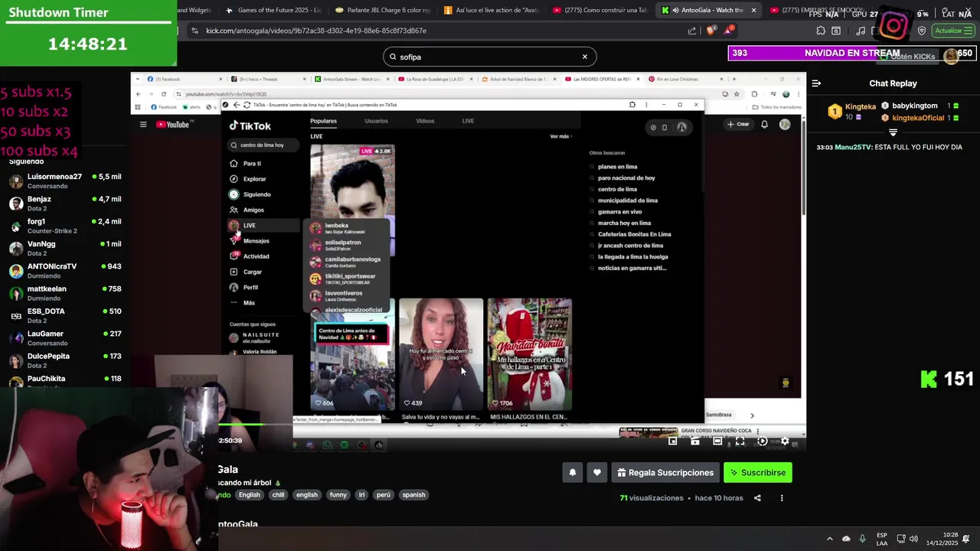
Task: Select the chill tag
Action: click(278, 494)
